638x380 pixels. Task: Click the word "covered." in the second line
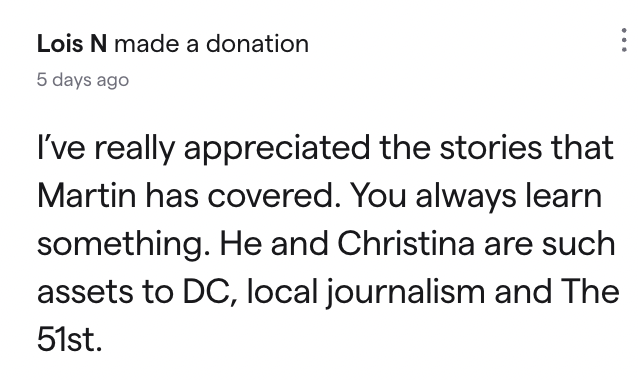(274, 196)
